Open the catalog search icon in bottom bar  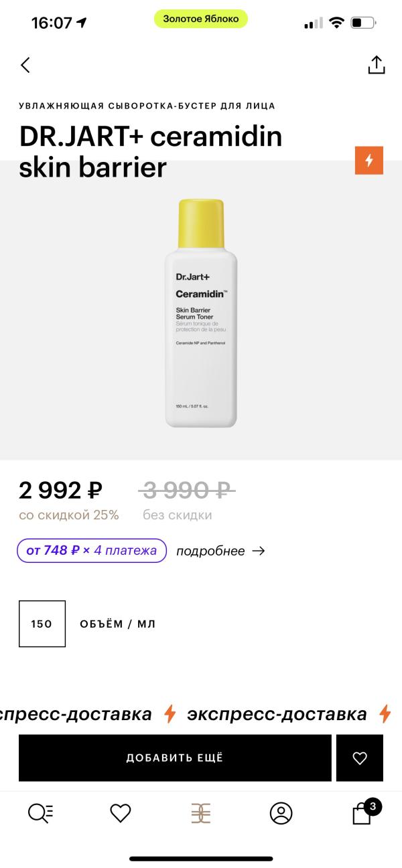point(40,813)
